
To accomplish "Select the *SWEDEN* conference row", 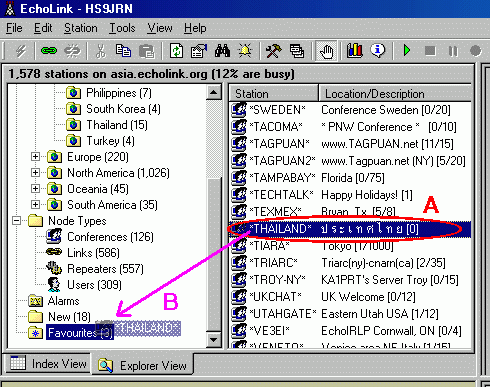I will tap(350, 110).
